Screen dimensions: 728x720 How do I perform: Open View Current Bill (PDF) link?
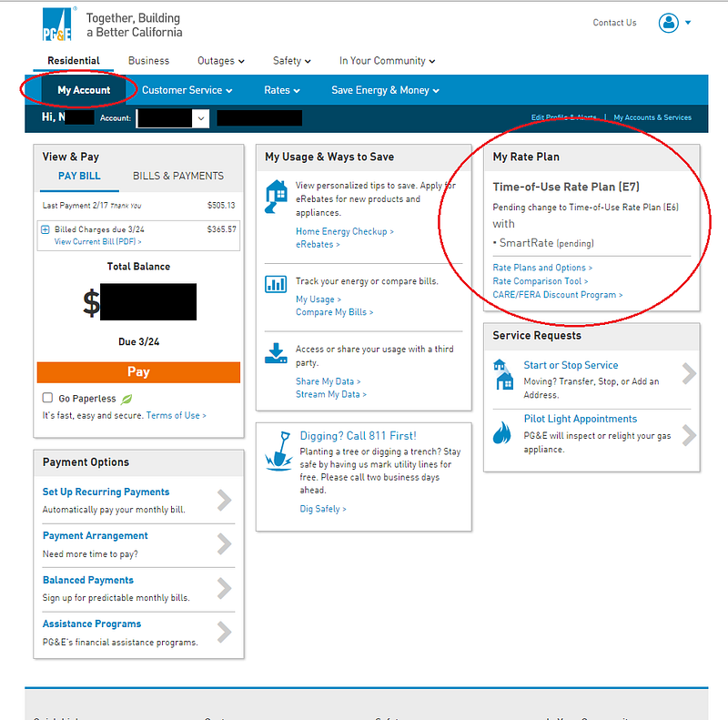point(97,241)
